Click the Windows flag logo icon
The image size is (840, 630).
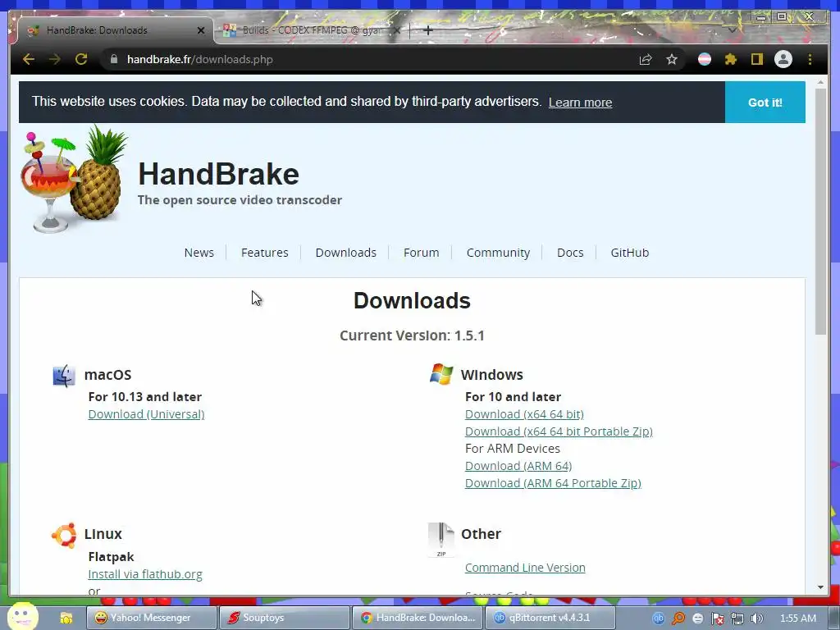coord(441,374)
